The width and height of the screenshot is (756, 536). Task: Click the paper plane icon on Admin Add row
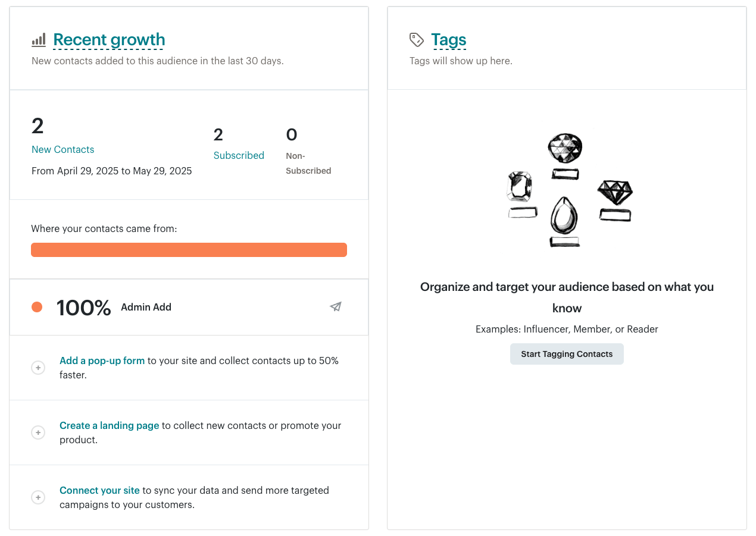335,306
